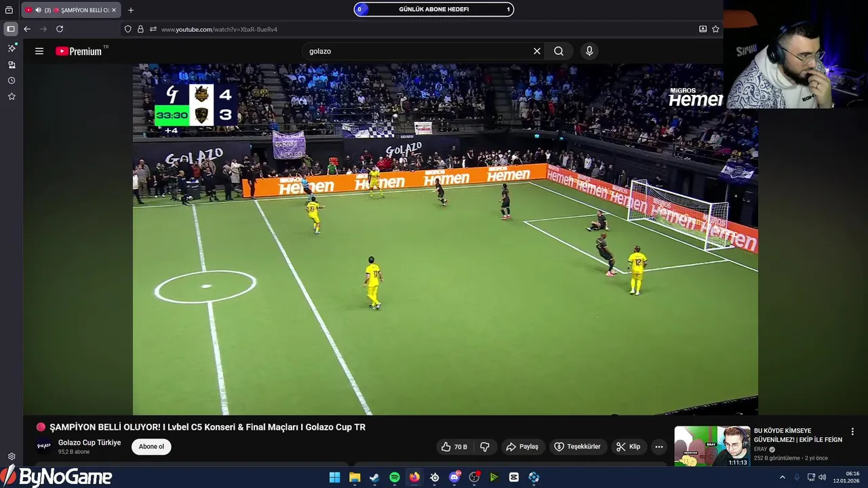The height and width of the screenshot is (488, 868).
Task: Open 'BU KÖYDE KIMSEYE GÜVENILMEZ' video title
Action: [798, 435]
